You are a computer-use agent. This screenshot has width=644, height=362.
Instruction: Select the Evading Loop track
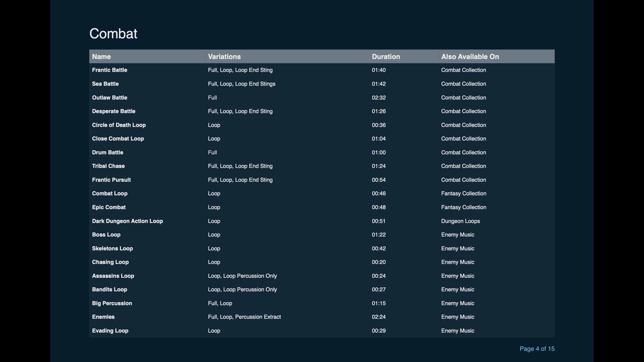(x=110, y=330)
